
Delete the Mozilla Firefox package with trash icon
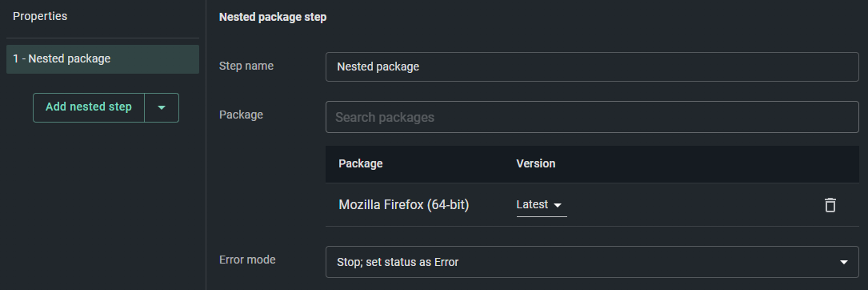point(830,205)
